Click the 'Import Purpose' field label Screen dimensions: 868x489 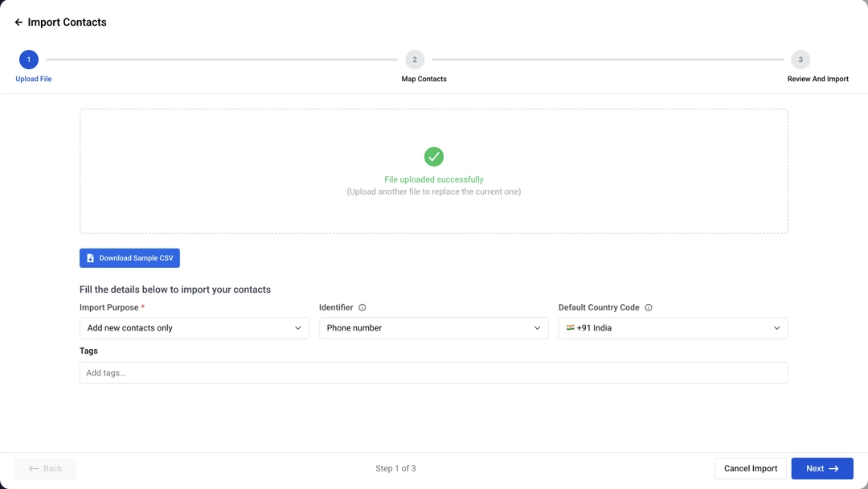(x=109, y=307)
